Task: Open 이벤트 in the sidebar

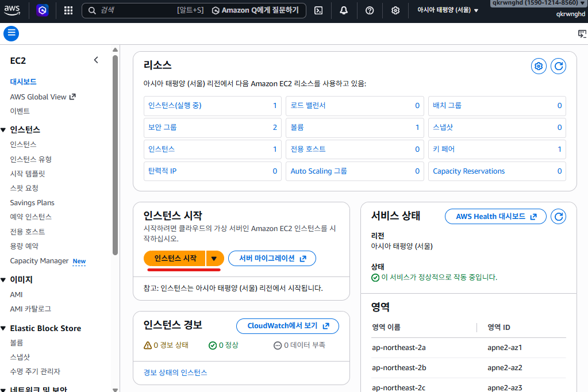Action: [x=20, y=111]
